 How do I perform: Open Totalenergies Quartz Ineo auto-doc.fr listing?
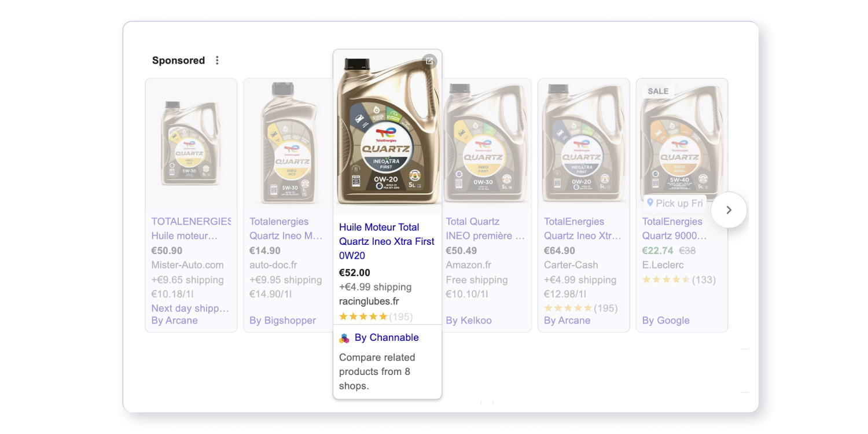coord(286,229)
